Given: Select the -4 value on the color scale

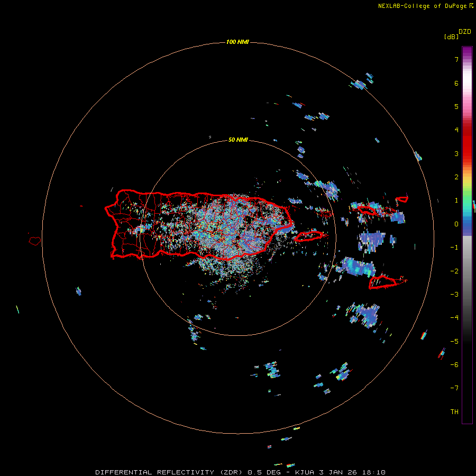Looking at the screenshot, I should coord(454,318).
